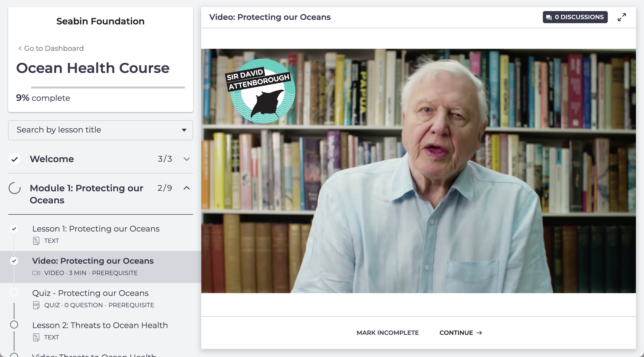Click the Lesson 2 incomplete status circle
This screenshot has width=644, height=357.
click(x=14, y=325)
